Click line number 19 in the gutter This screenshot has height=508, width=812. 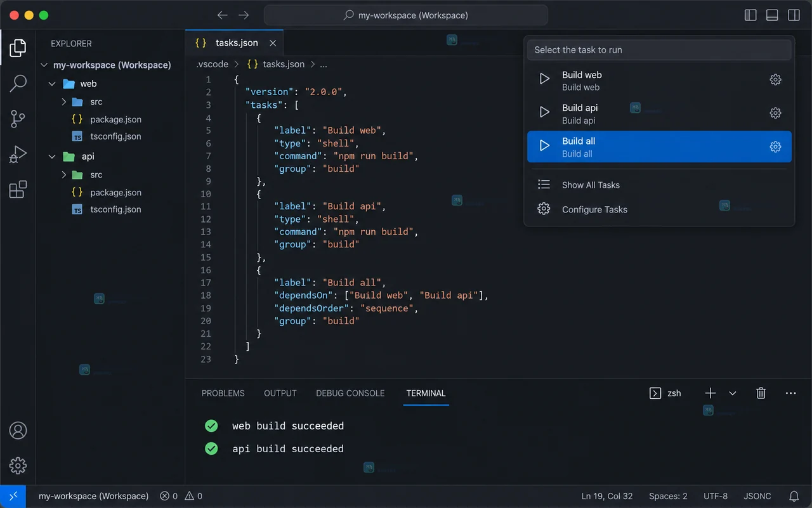click(x=206, y=308)
